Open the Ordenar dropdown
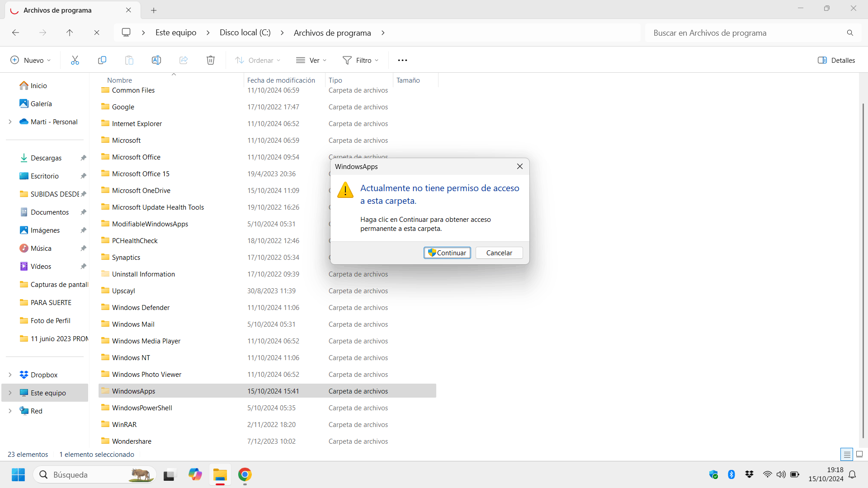868x488 pixels. pos(258,60)
